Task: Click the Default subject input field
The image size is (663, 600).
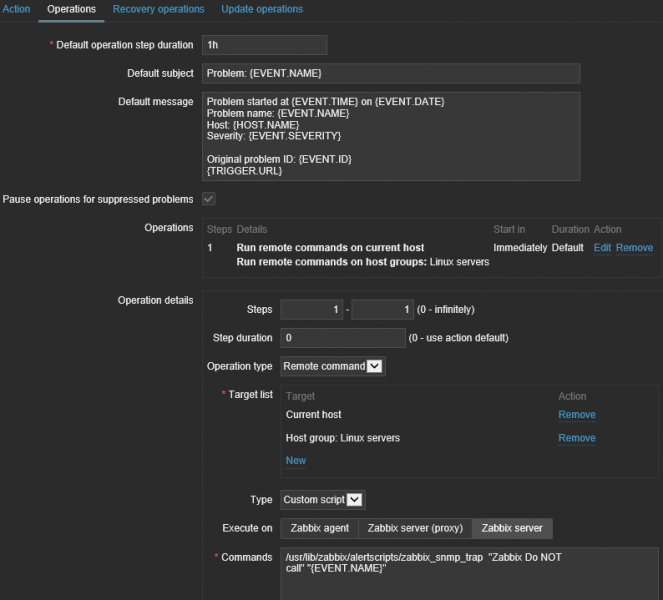Action: pos(390,73)
